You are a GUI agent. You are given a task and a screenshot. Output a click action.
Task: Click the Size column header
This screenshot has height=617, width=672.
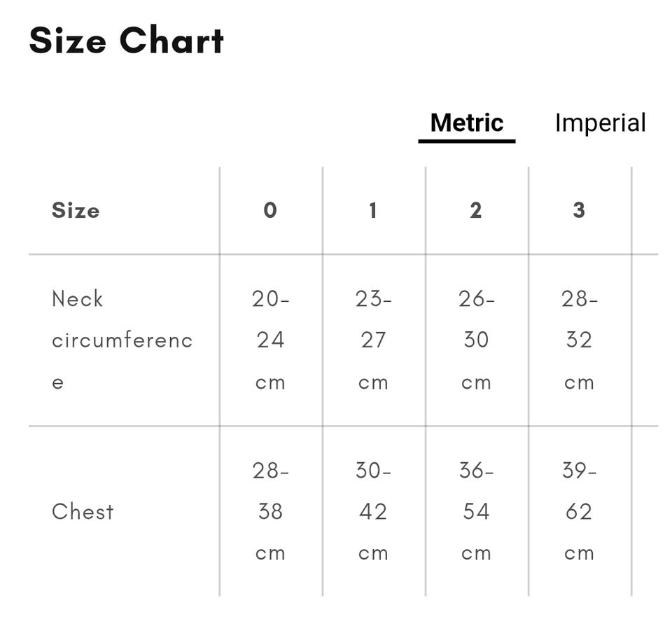pyautogui.click(x=76, y=210)
